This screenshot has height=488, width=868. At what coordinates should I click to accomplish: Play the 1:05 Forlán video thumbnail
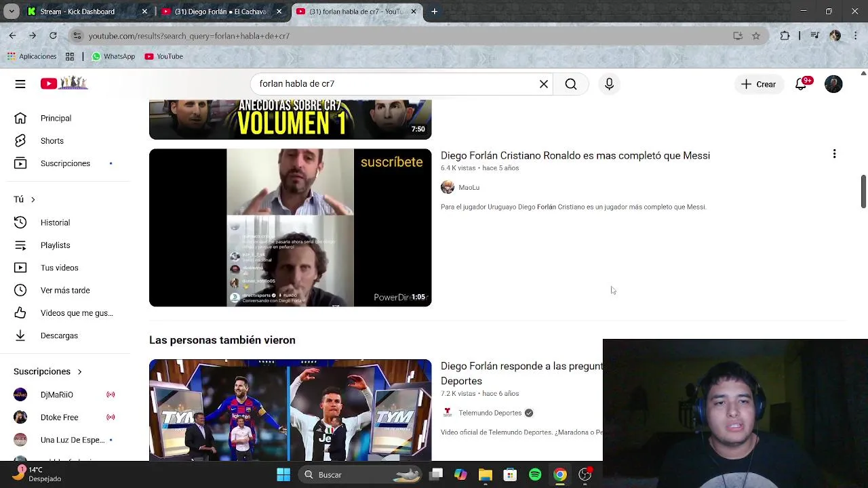coord(290,228)
